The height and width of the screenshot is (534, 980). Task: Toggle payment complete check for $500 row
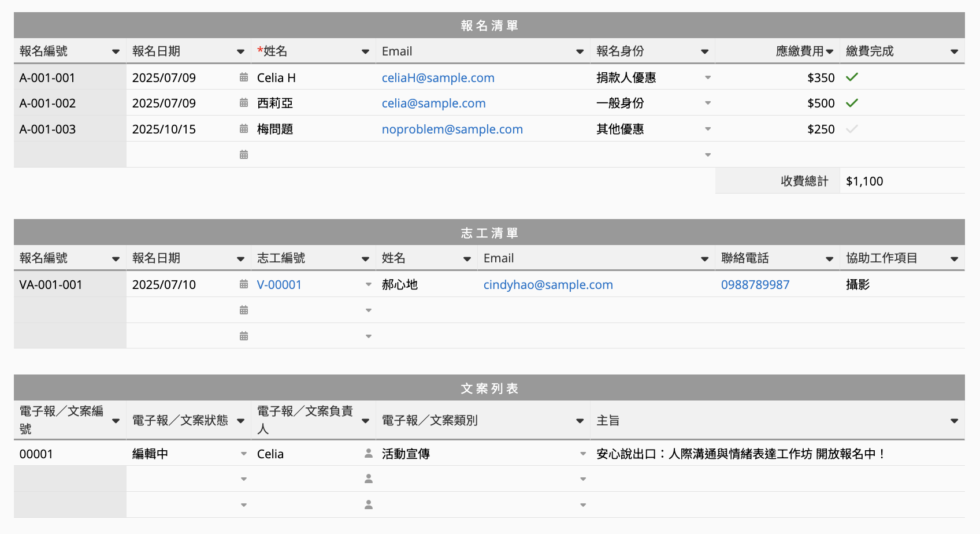click(x=852, y=103)
